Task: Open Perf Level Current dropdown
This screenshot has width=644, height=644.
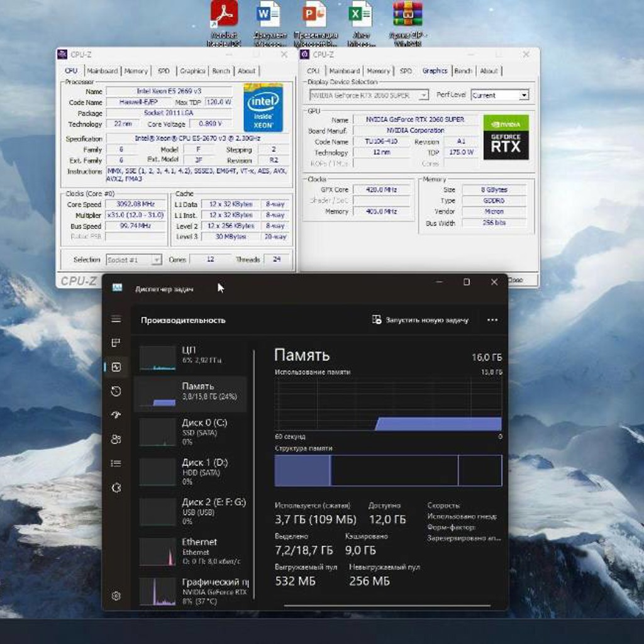Action: click(x=499, y=96)
